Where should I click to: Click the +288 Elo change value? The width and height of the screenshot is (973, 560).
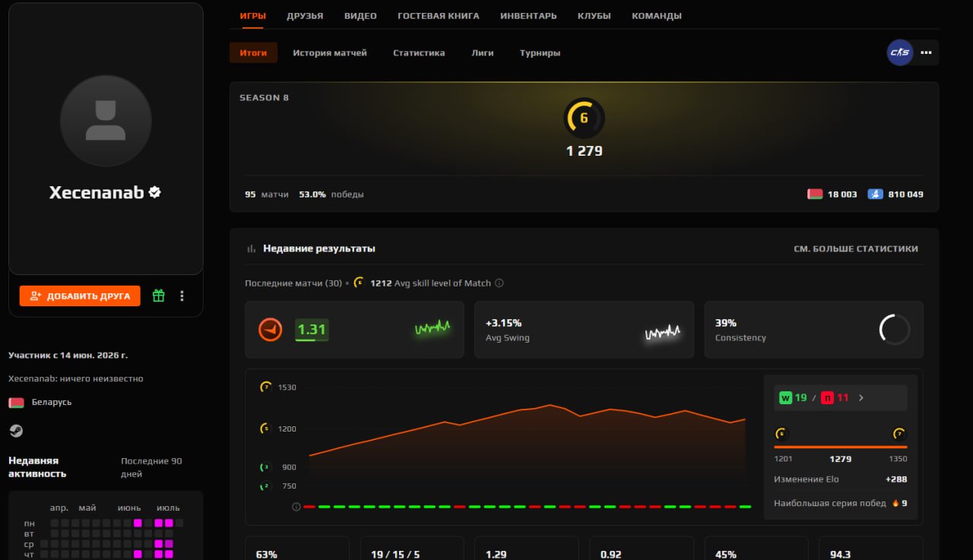point(896,479)
